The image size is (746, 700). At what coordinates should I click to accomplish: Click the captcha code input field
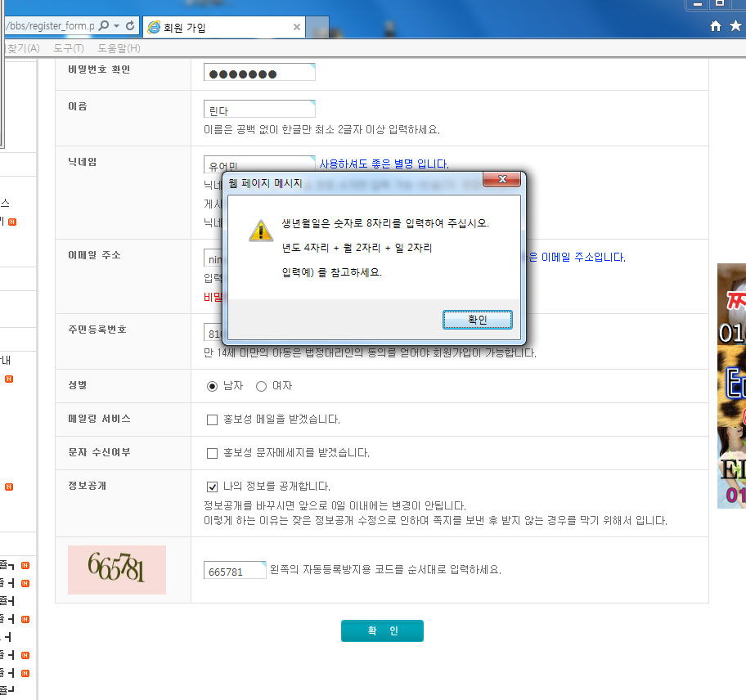tap(235, 571)
